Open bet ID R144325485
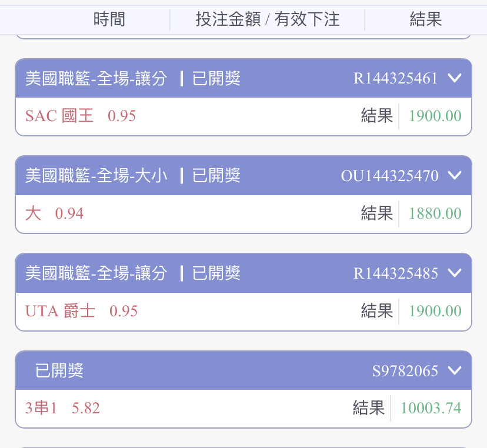Image resolution: width=487 pixels, height=448 pixels. 396,273
